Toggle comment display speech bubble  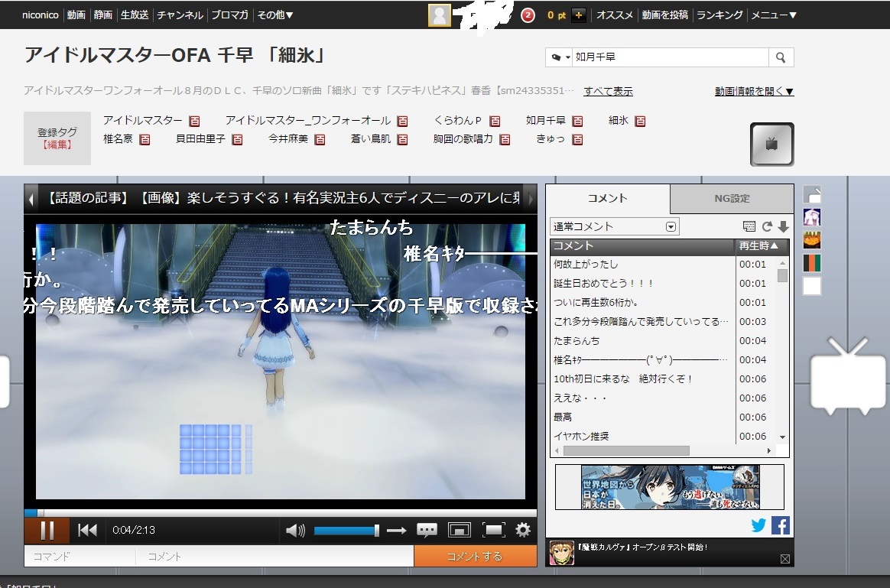click(427, 531)
